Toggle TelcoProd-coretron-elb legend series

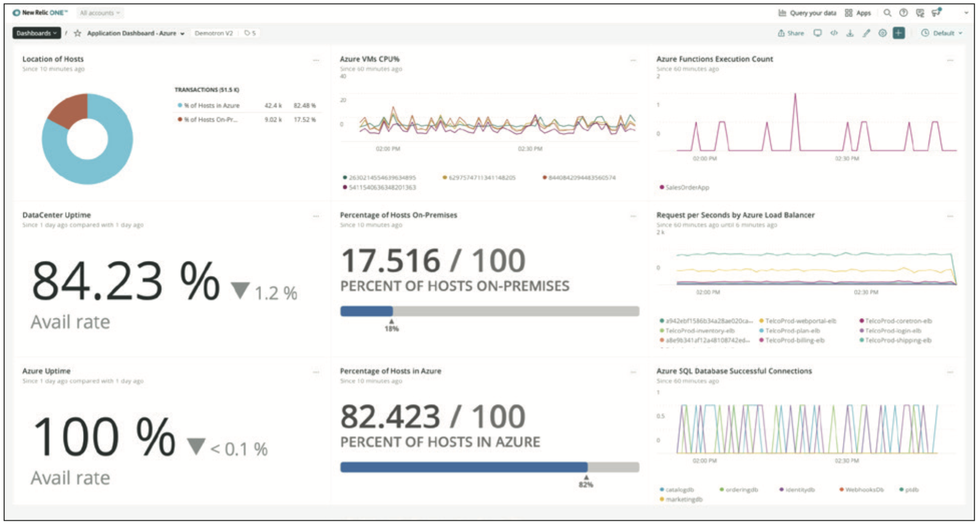tap(895, 321)
